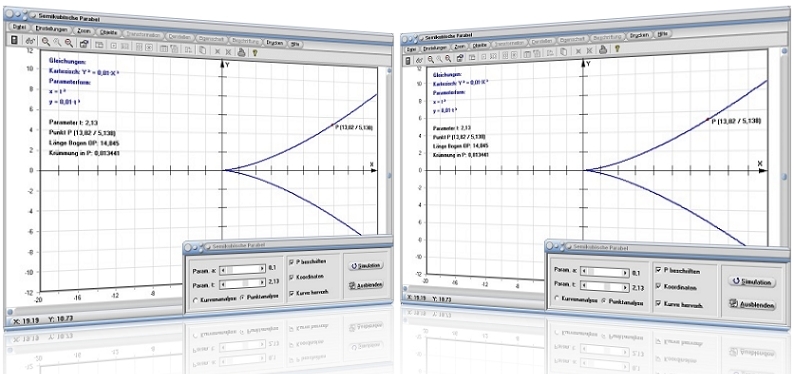Open Einstellungen menu in left window
The image size is (794, 374).
pyautogui.click(x=51, y=30)
